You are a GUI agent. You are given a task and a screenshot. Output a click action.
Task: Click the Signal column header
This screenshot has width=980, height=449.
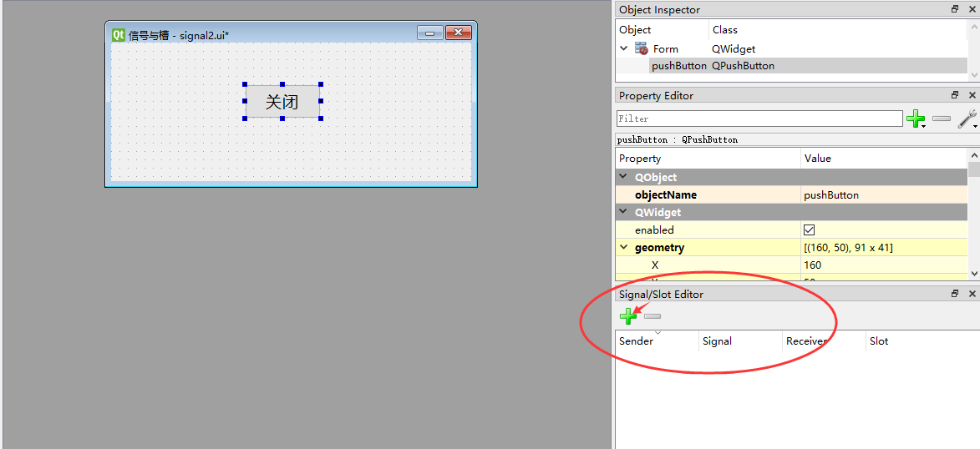(x=740, y=341)
